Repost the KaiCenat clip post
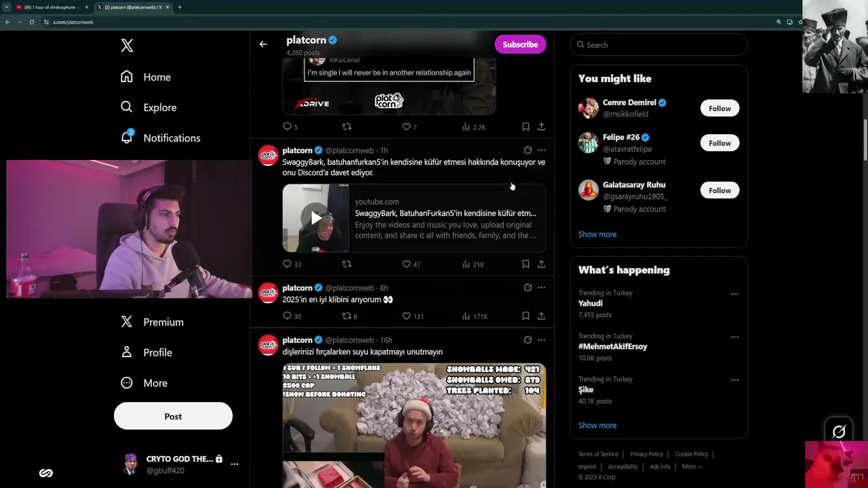Viewport: 868px width, 488px height. coord(347,127)
